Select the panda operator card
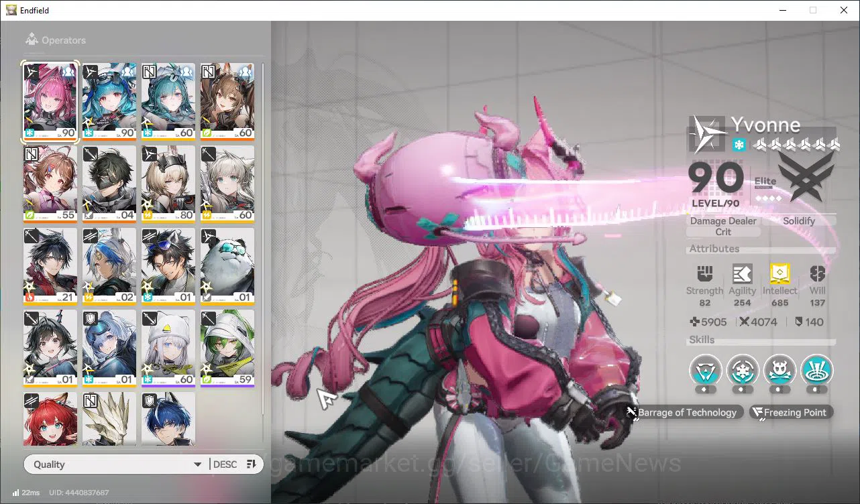This screenshot has height=504, width=860. pos(227,266)
